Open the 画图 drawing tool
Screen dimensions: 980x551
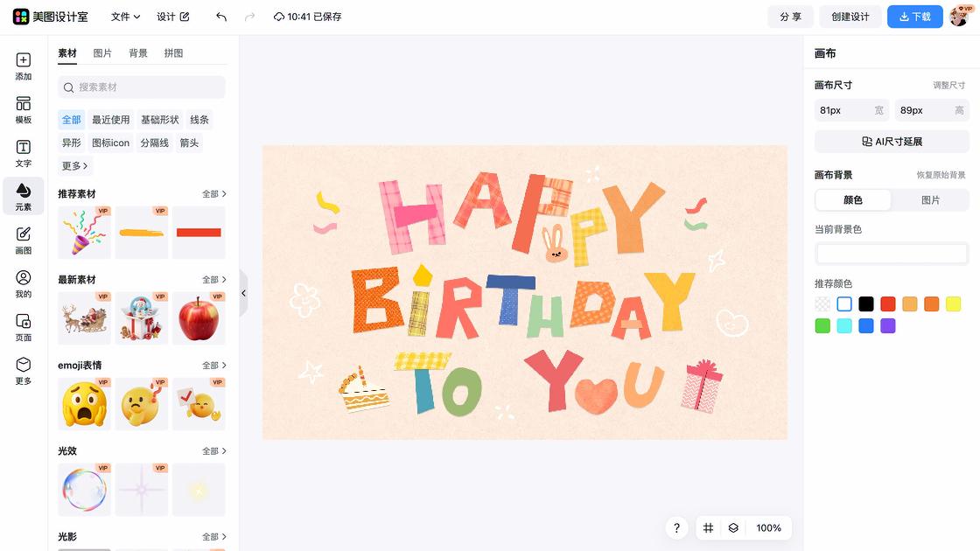pos(23,240)
